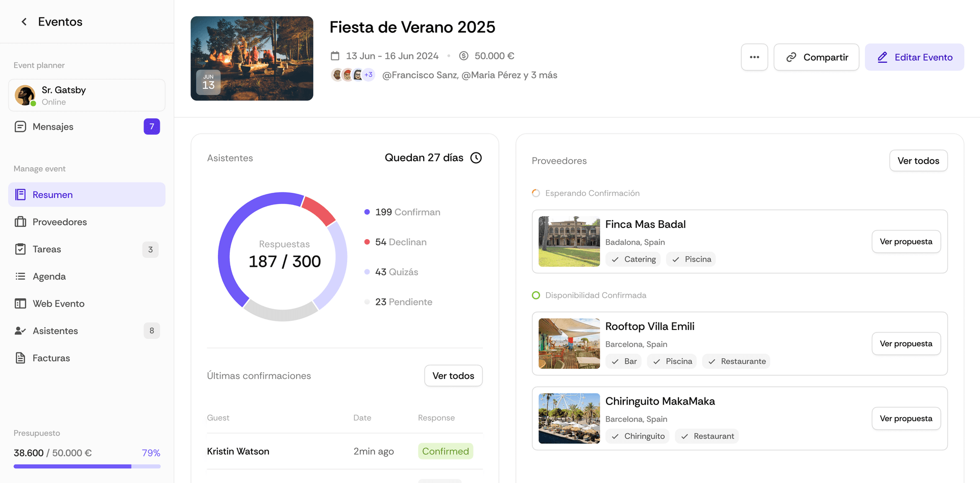980x483 pixels.
Task: Open Sr. Gatsby profile selector card
Action: [87, 95]
